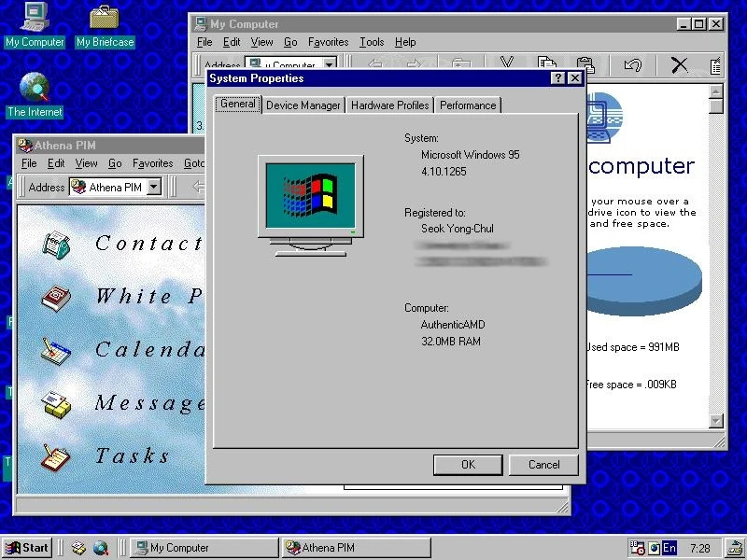
Task: Open the Start menu
Action: 27,548
